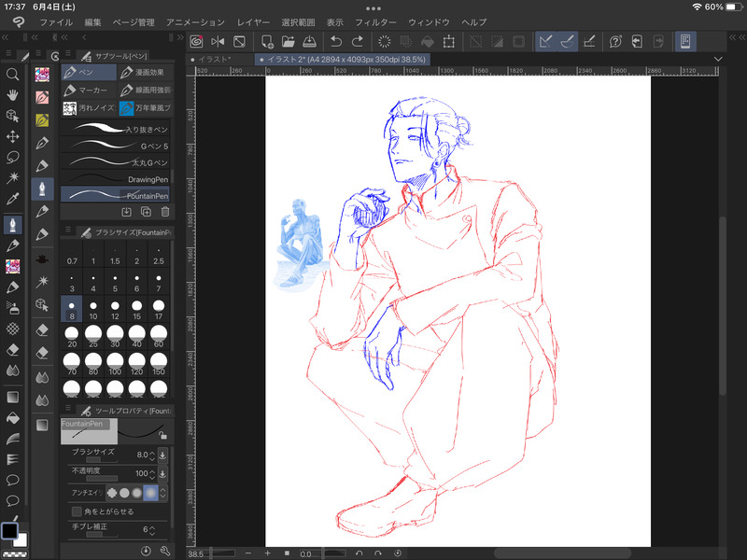Image resolution: width=747 pixels, height=560 pixels.
Task: Open the ファイル menu
Action: click(56, 22)
